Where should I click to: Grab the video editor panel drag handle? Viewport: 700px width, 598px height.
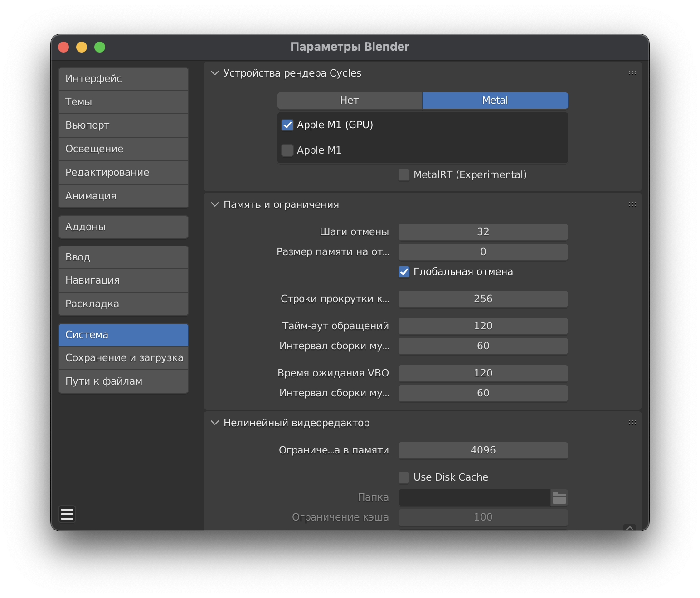(631, 423)
